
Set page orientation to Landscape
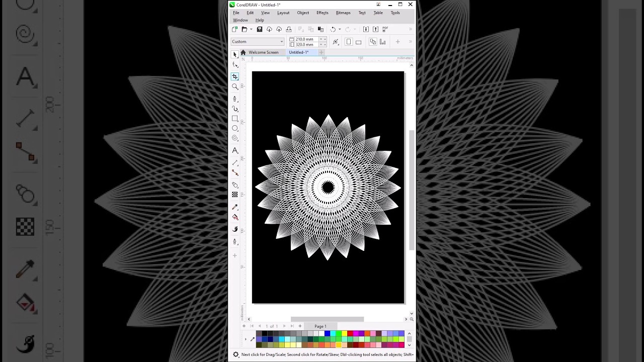click(x=358, y=42)
